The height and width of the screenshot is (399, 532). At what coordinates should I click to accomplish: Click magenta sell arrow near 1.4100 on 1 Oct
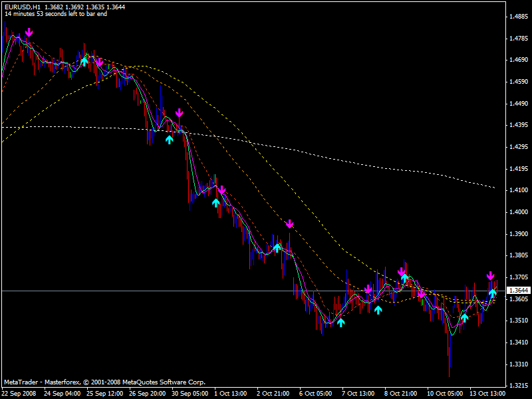pyautogui.click(x=221, y=190)
